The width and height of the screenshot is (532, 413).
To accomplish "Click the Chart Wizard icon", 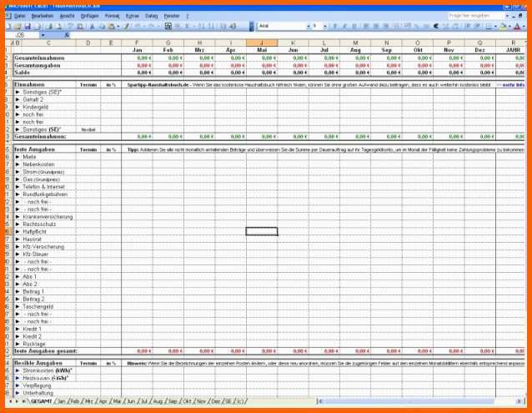I will tap(223, 26).
